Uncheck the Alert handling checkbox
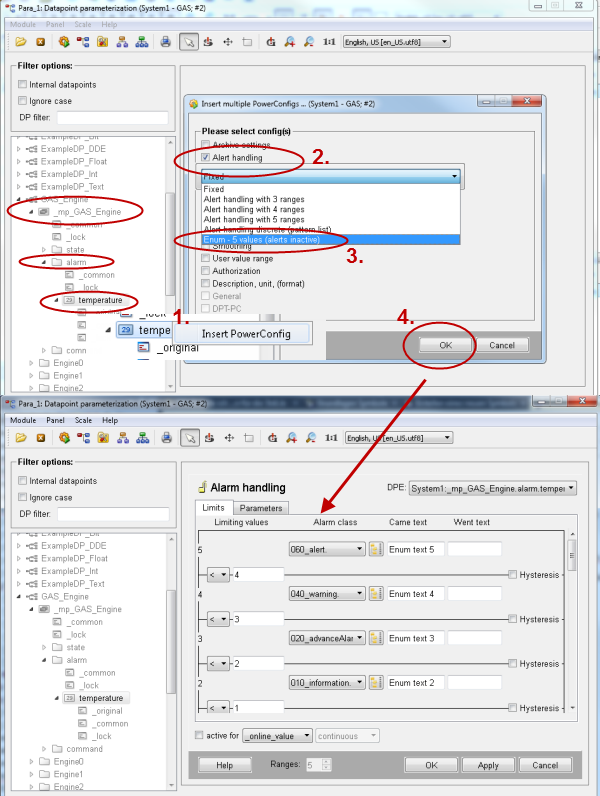The image size is (600, 796). coord(206,158)
